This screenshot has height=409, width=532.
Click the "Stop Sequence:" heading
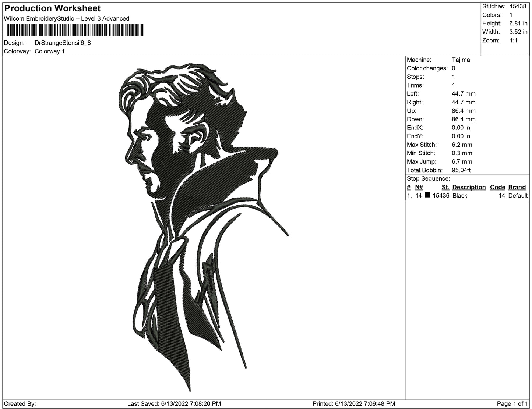pos(429,179)
